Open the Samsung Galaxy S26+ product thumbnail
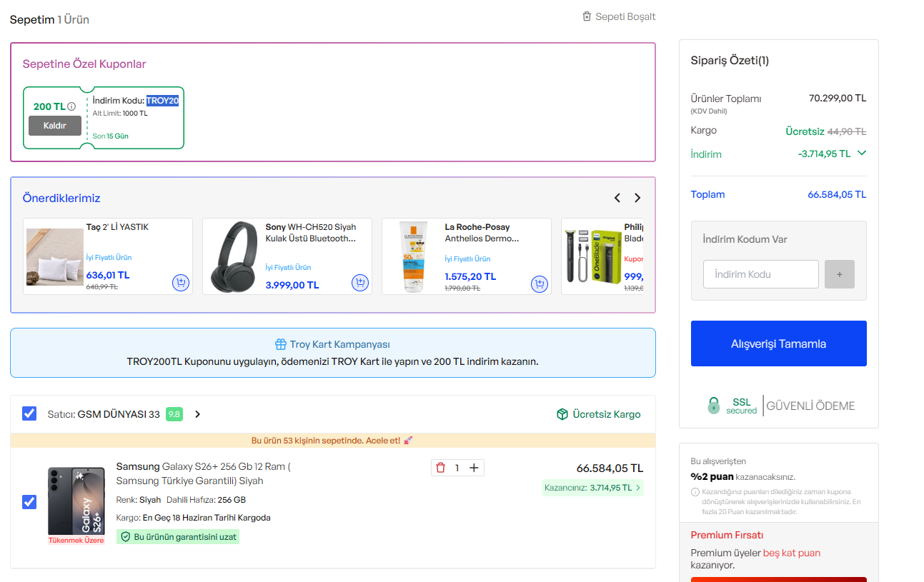The height and width of the screenshot is (582, 924). tap(76, 501)
